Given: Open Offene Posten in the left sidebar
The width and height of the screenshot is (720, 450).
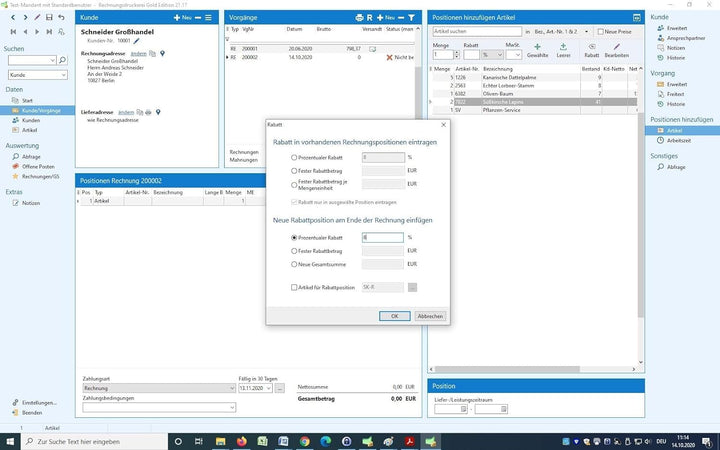Looking at the screenshot, I should 36,166.
